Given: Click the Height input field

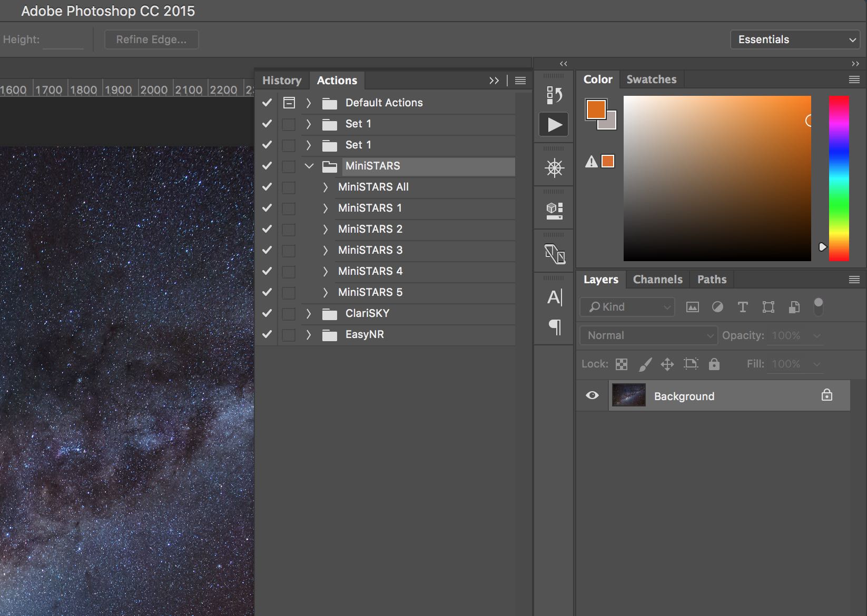Looking at the screenshot, I should (63, 40).
